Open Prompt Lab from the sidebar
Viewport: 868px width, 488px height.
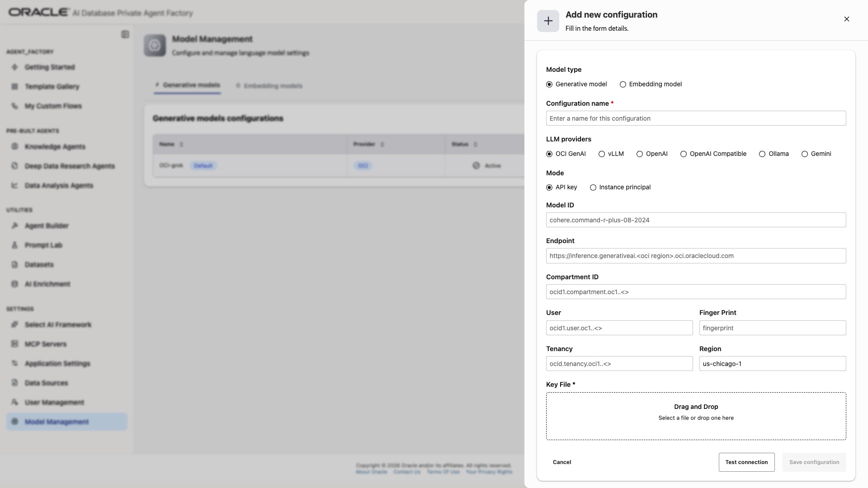43,245
